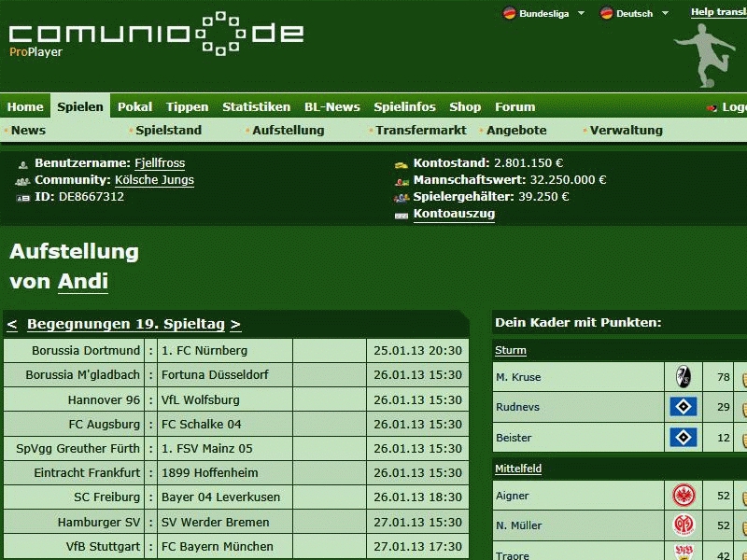Click the German flag beside Deutsch
This screenshot has height=560, width=747.
pyautogui.click(x=606, y=13)
